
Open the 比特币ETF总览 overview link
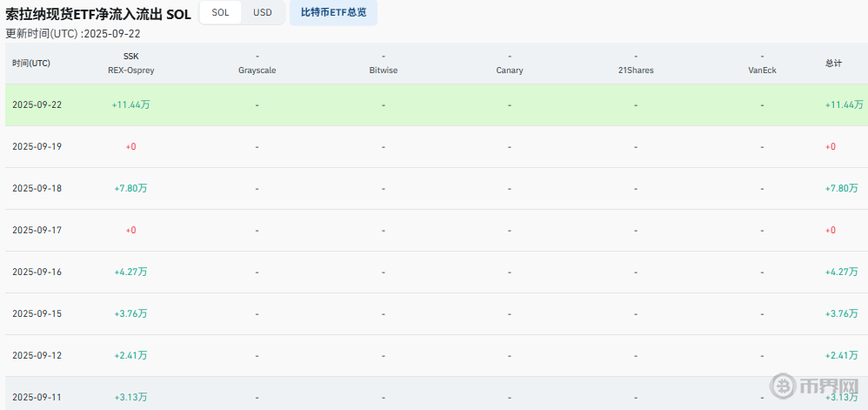coord(333,12)
